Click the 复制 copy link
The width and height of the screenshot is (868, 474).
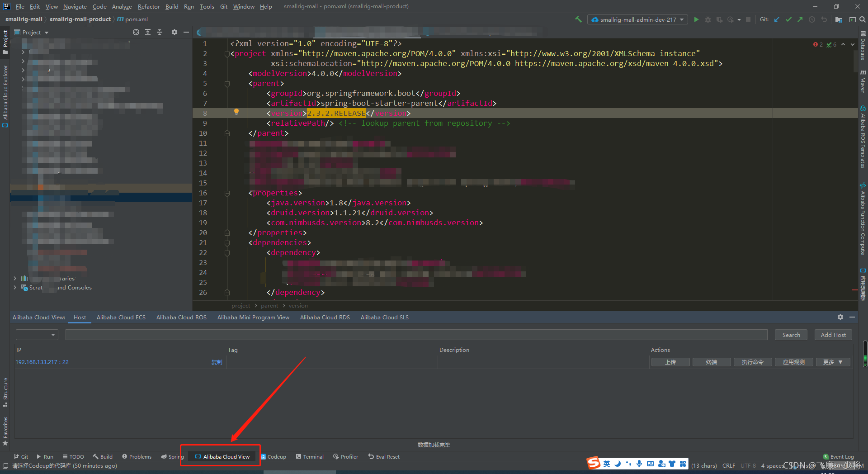pyautogui.click(x=217, y=362)
